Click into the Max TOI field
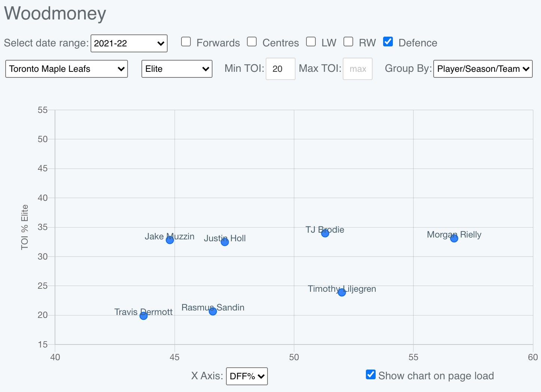 click(x=358, y=69)
